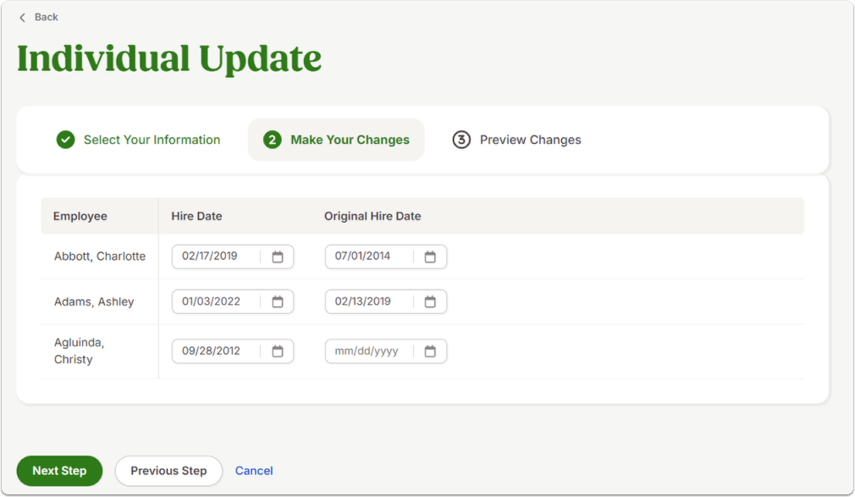Click the Hire Date column header
The width and height of the screenshot is (855, 497).
[197, 216]
